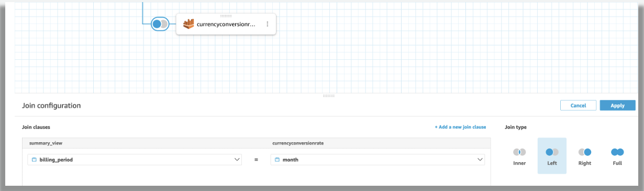Cancel the join configuration

(x=578, y=105)
